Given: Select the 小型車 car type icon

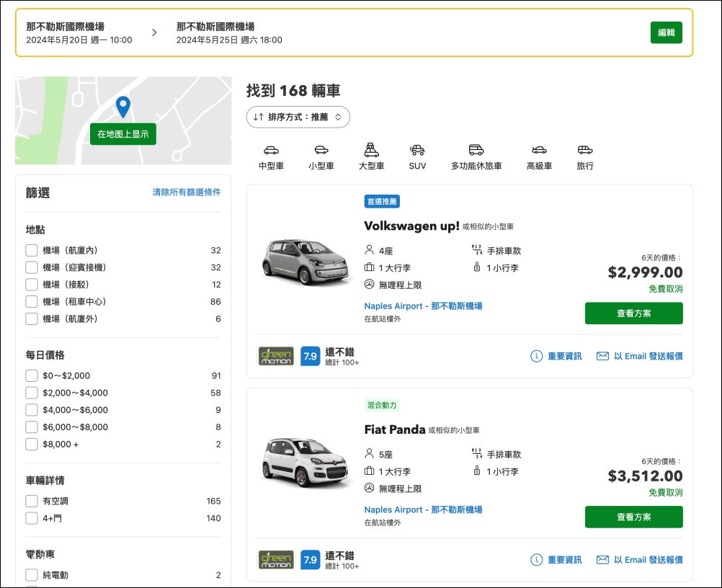Looking at the screenshot, I should (321, 150).
